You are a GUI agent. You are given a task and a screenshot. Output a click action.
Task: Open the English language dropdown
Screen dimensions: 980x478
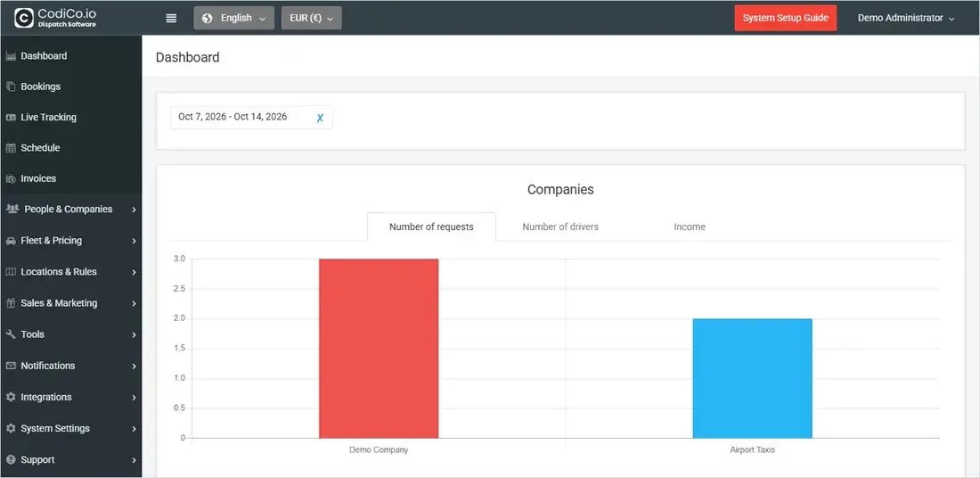coord(233,18)
